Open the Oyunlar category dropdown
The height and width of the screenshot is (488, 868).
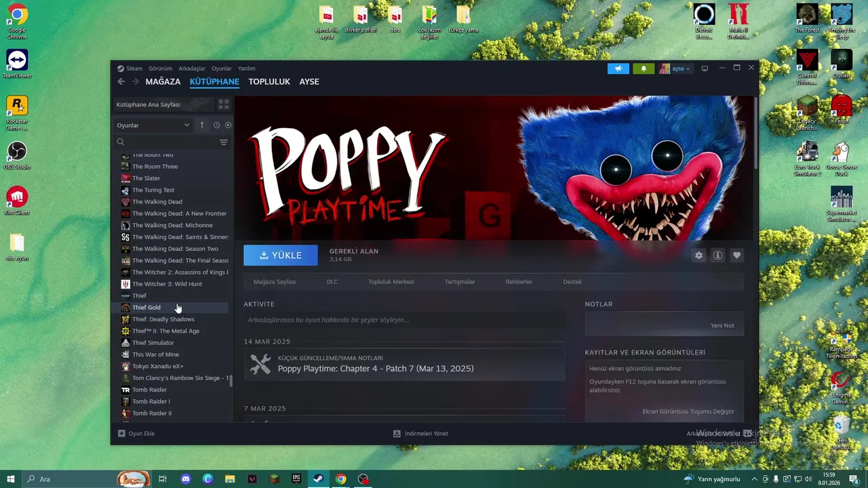click(x=153, y=125)
